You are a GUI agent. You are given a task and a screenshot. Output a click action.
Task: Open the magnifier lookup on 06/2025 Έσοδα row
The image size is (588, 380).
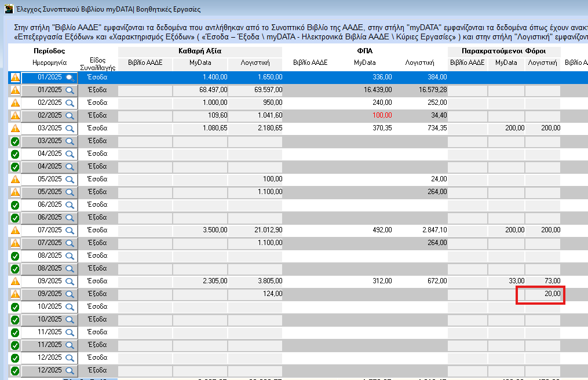tap(70, 204)
